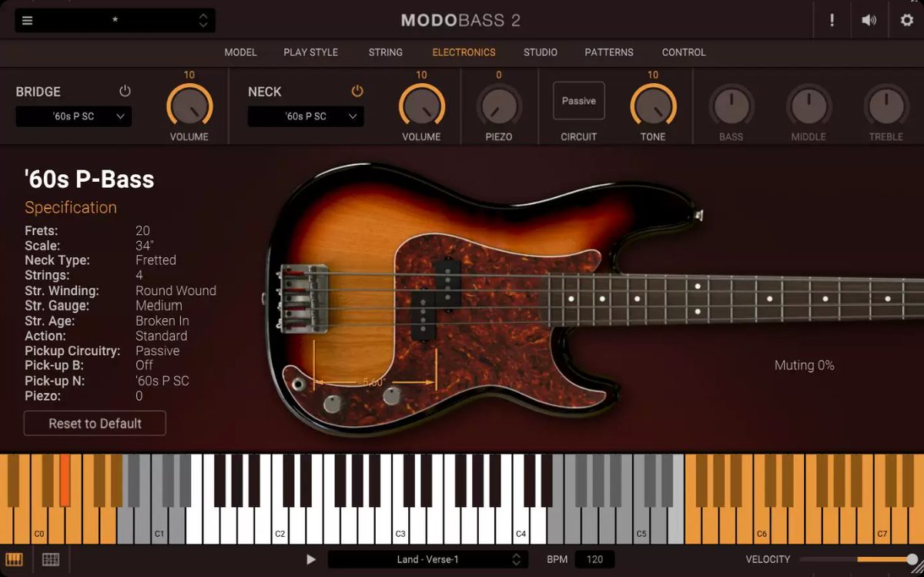Click the neck VOLUME knob

[421, 106]
